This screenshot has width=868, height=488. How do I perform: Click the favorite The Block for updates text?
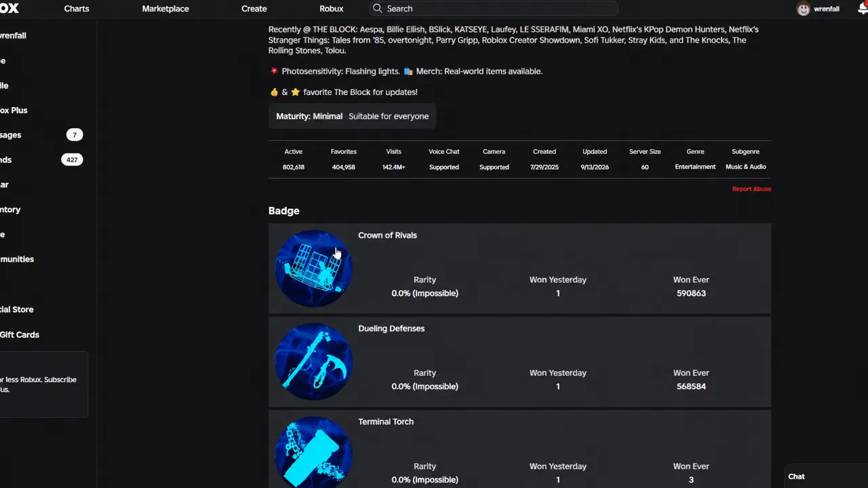coord(361,92)
